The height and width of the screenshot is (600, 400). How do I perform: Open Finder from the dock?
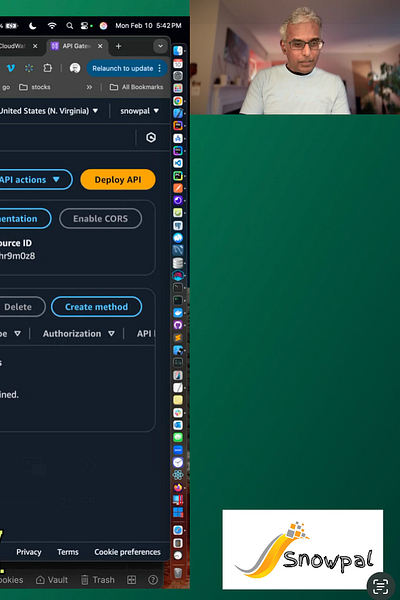tap(178, 51)
